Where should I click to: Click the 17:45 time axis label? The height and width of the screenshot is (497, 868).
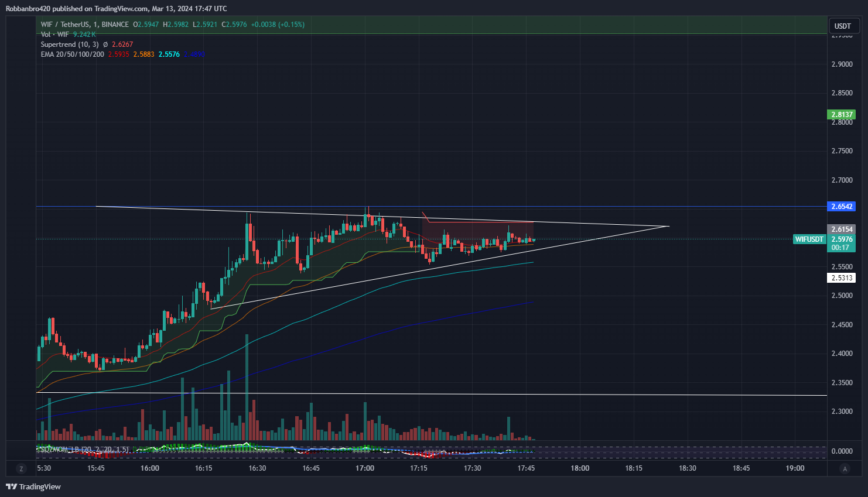526,468
